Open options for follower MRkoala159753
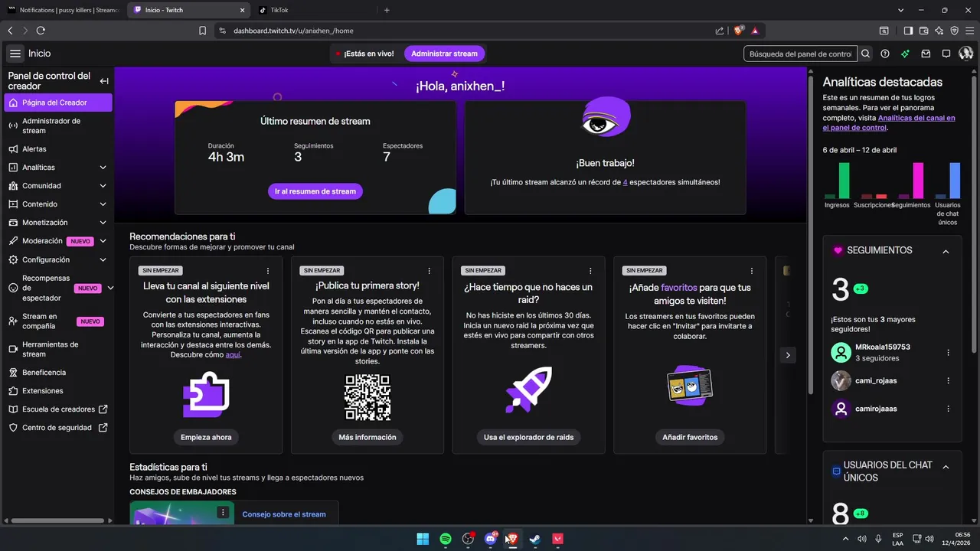 (948, 353)
